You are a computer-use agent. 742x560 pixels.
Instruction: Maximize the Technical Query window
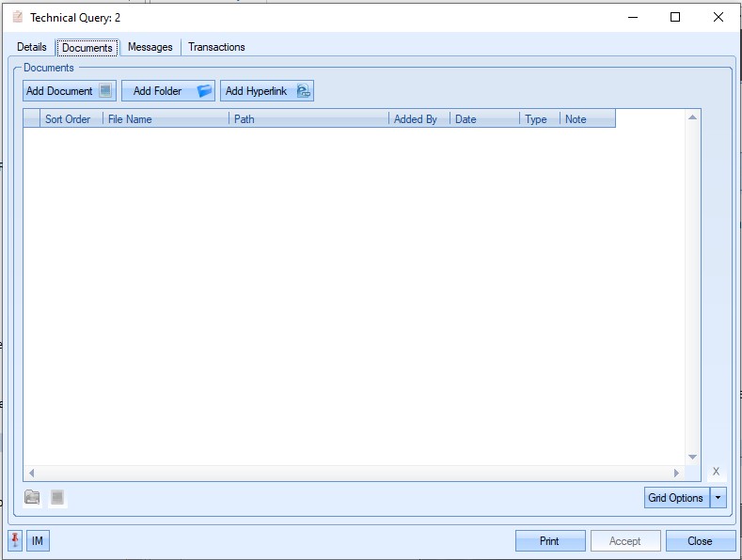tap(675, 17)
